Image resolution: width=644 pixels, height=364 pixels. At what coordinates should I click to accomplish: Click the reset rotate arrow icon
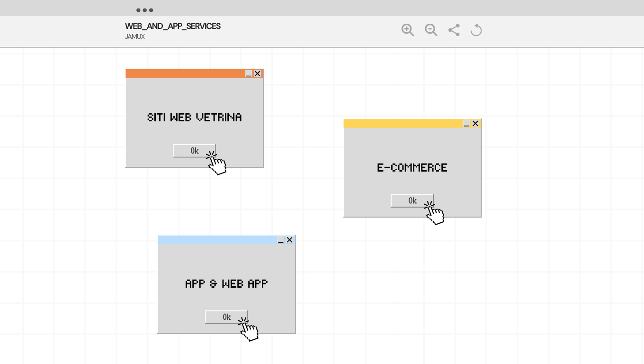tap(476, 30)
